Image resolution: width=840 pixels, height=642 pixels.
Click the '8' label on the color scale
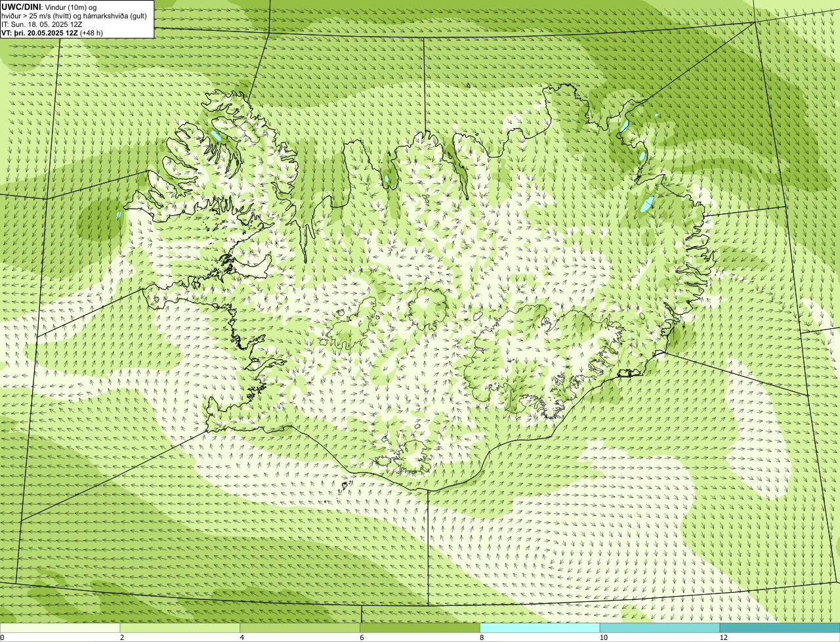pyautogui.click(x=482, y=637)
